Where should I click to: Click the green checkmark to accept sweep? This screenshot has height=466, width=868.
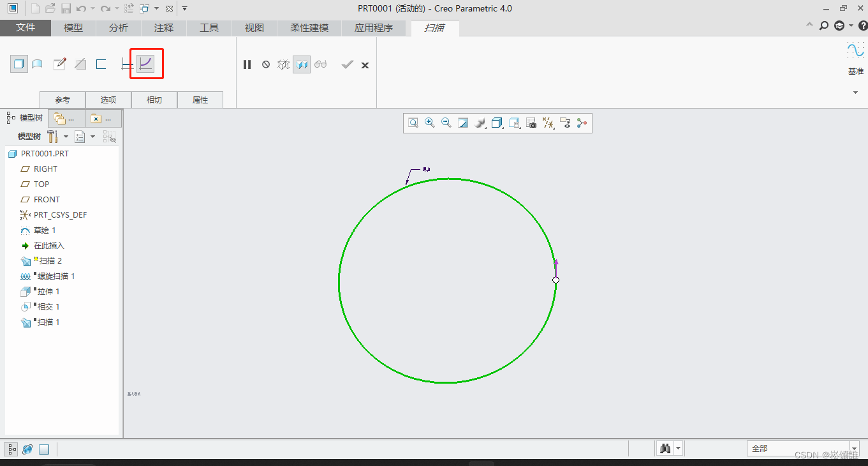347,64
